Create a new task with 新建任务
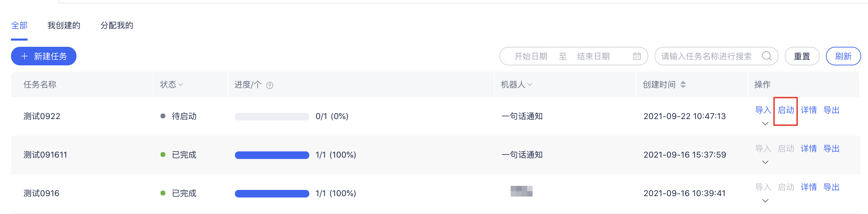 point(44,56)
